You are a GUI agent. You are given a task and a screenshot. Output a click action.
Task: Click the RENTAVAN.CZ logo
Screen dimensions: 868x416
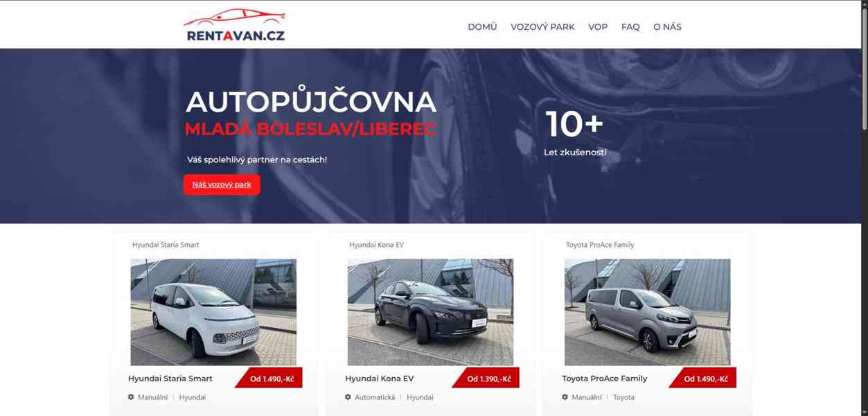[x=235, y=26]
